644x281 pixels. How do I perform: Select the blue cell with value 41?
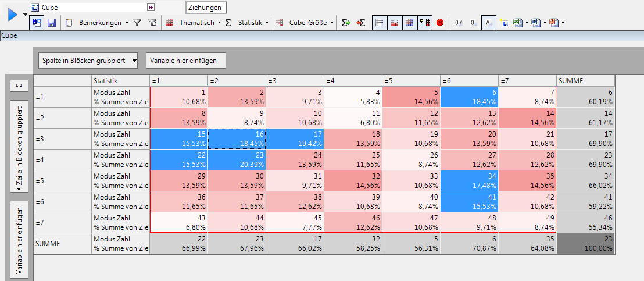468,201
